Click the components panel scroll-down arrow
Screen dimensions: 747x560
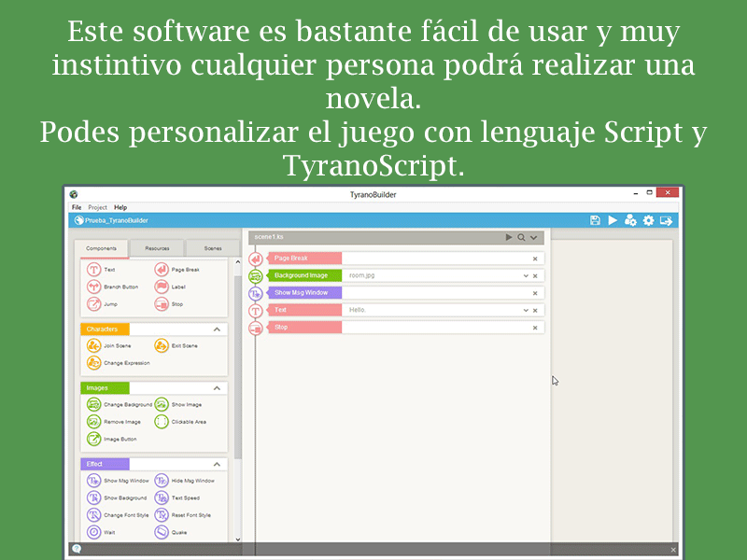click(238, 539)
